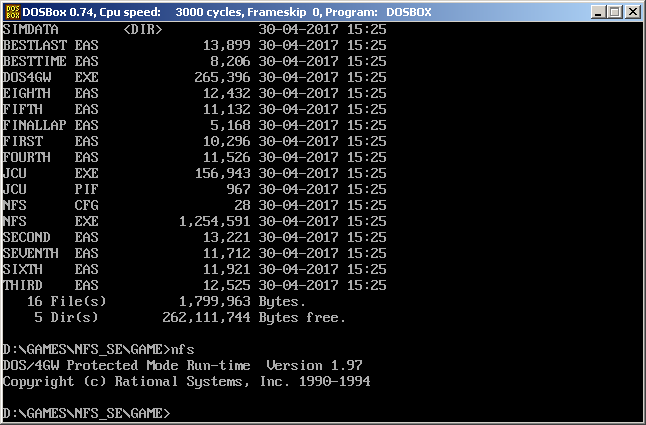Click file size 12,432

coord(227,93)
